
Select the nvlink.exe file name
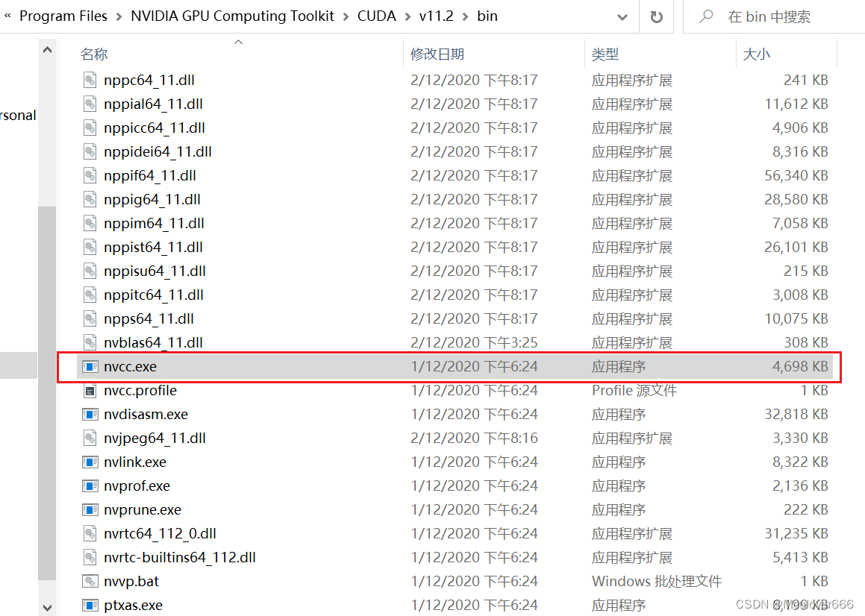(135, 462)
